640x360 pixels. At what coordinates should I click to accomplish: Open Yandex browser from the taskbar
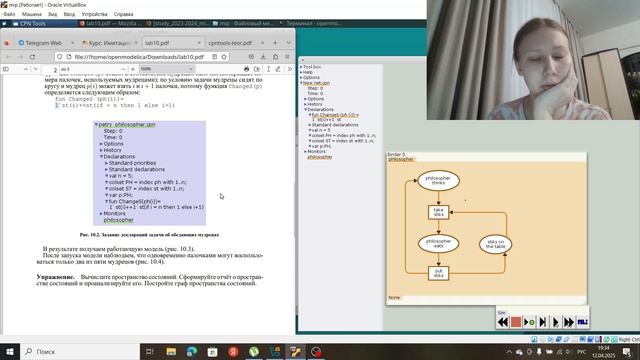click(x=233, y=351)
